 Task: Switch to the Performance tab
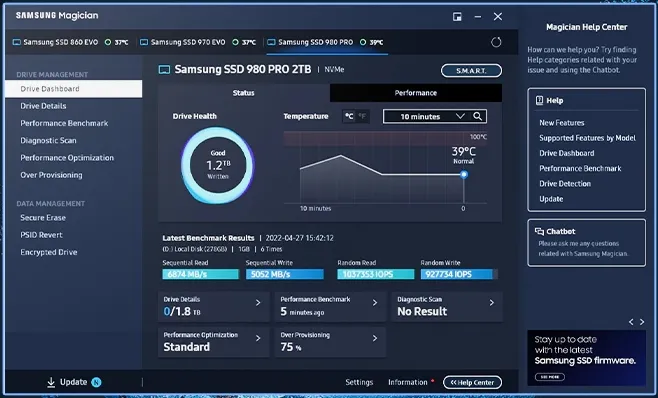[x=415, y=93]
